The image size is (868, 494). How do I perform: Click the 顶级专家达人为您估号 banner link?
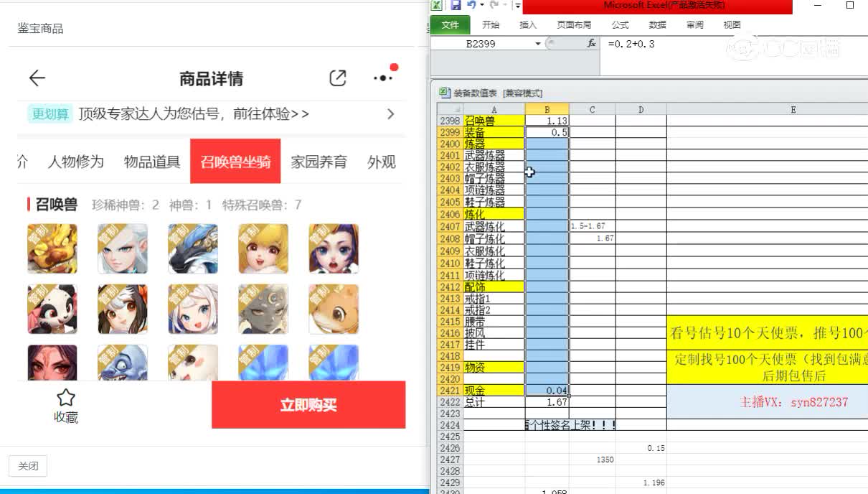pyautogui.click(x=194, y=114)
